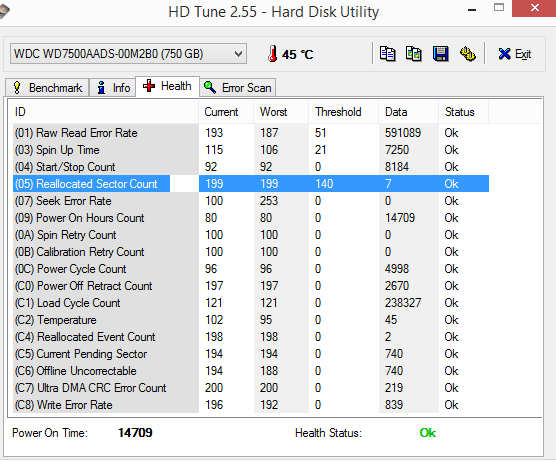Select the Start/Stop Count row
Viewport: 556px width, 461px height.
click(251, 167)
